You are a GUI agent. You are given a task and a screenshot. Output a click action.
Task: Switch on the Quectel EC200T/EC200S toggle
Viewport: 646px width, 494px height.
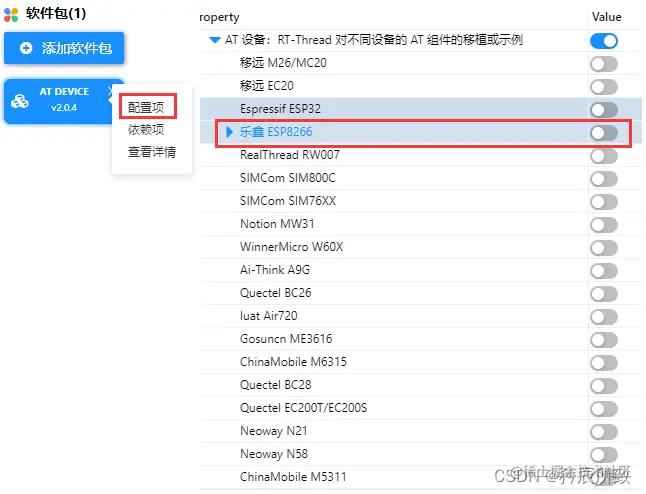click(x=604, y=409)
